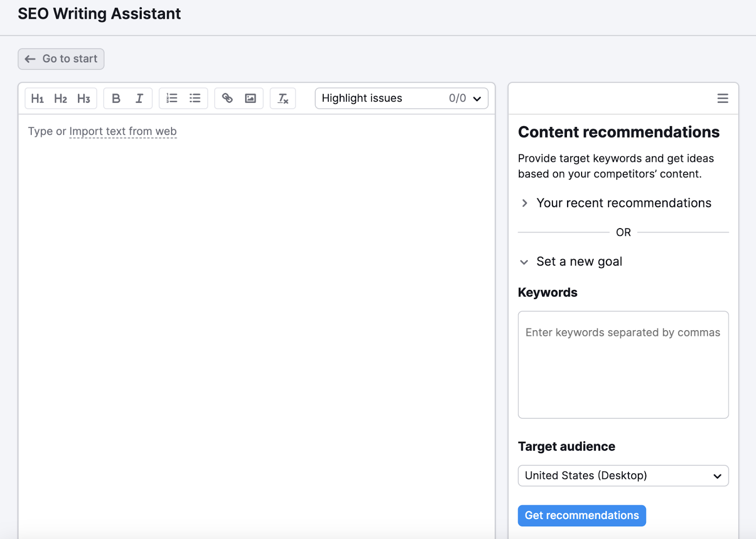
Task: Open Import text from web
Action: (123, 131)
